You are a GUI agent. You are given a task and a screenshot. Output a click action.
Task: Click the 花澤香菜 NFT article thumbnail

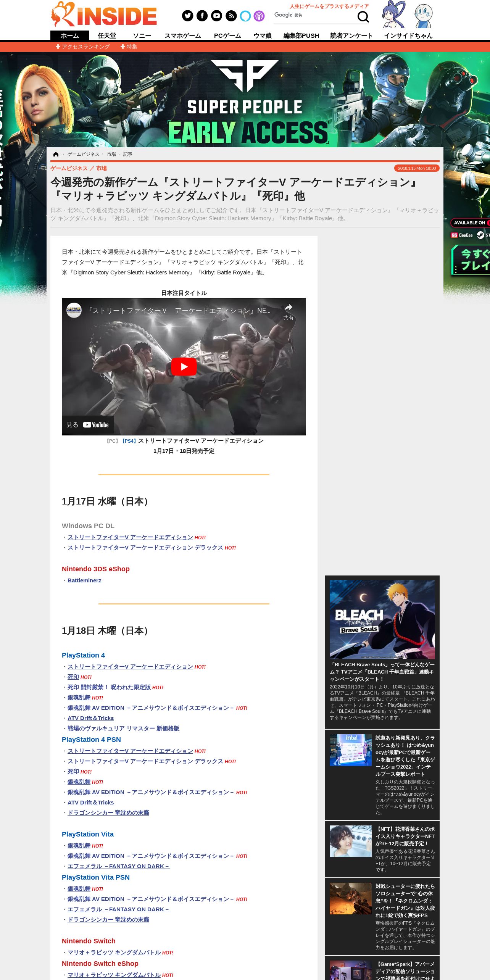[x=351, y=841]
